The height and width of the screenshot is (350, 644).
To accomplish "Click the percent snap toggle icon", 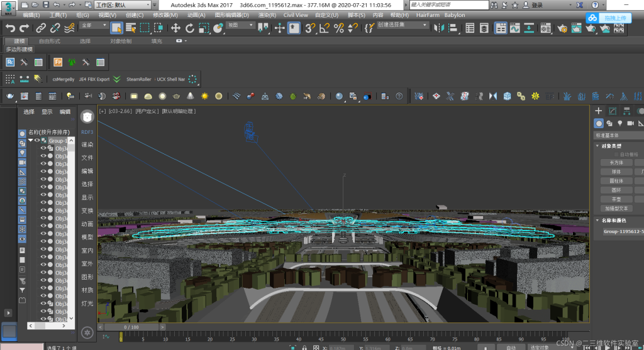I will [338, 28].
